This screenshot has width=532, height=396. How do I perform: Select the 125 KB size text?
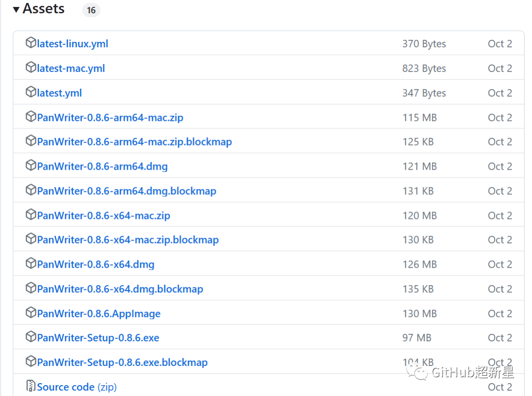pyautogui.click(x=418, y=142)
